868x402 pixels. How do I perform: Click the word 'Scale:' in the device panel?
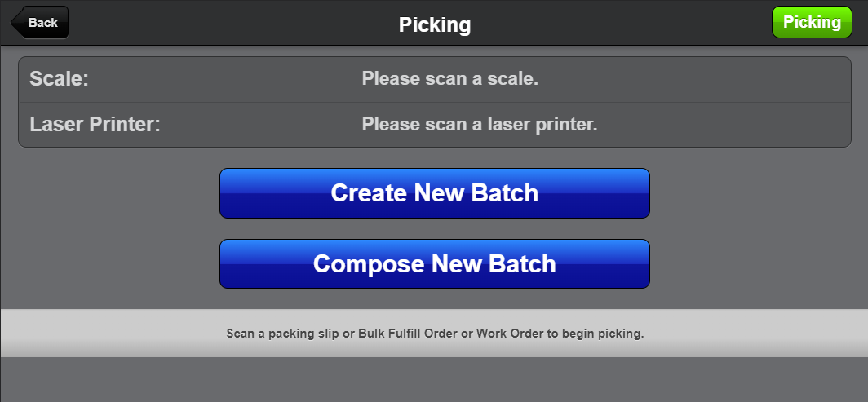(x=59, y=79)
